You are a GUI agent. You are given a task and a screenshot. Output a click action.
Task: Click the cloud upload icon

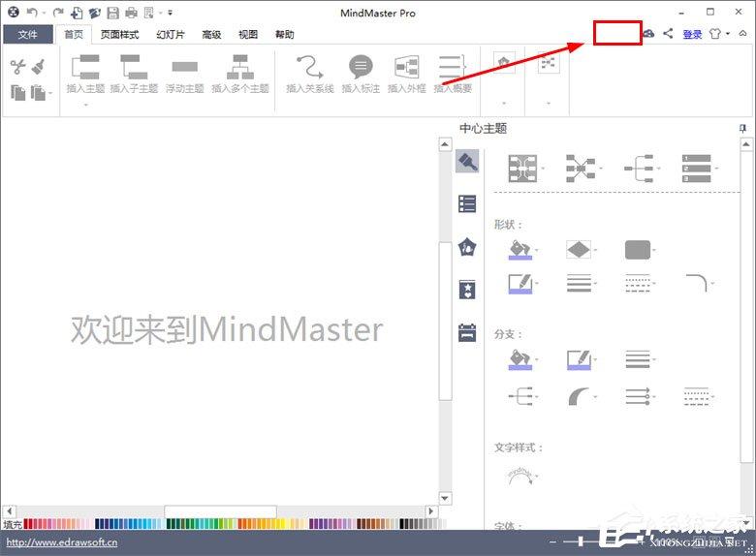[x=649, y=33]
